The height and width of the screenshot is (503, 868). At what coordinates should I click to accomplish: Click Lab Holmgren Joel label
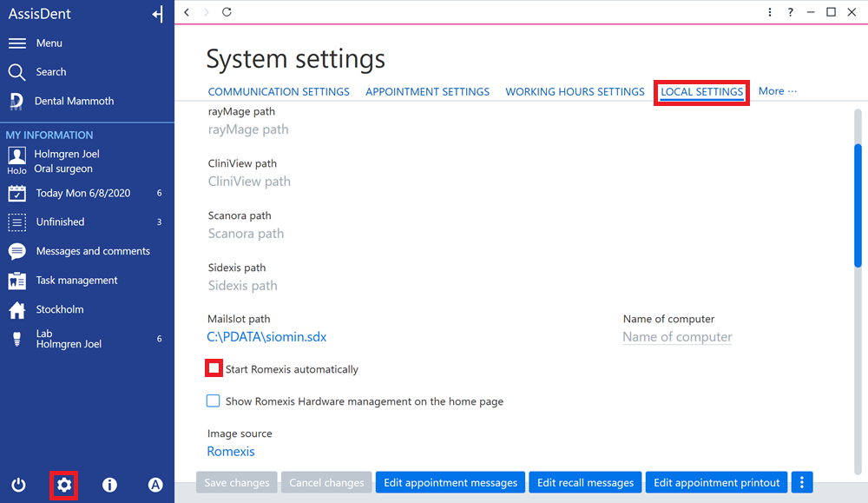(x=69, y=339)
